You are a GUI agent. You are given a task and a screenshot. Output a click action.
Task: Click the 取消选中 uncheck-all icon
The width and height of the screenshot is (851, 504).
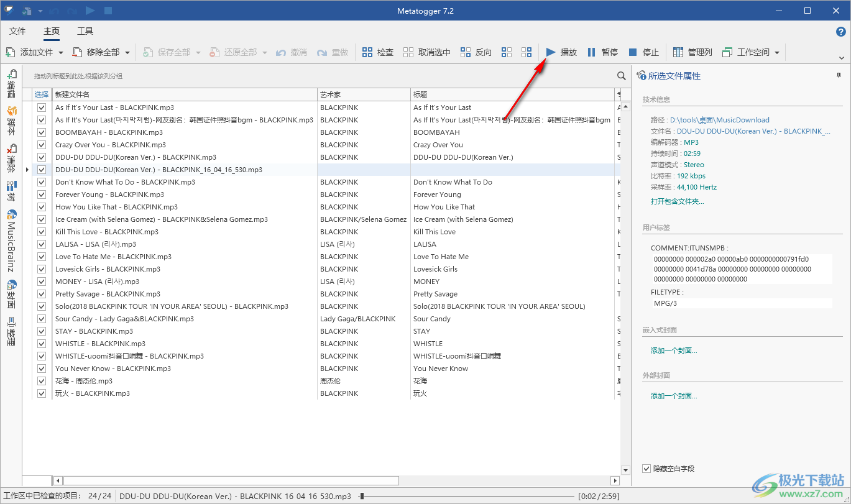tap(408, 52)
